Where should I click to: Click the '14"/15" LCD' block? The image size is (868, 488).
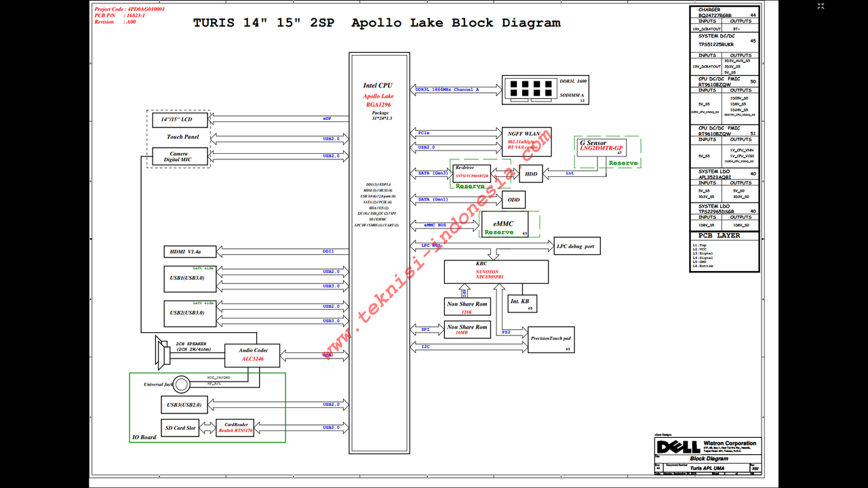coord(178,119)
